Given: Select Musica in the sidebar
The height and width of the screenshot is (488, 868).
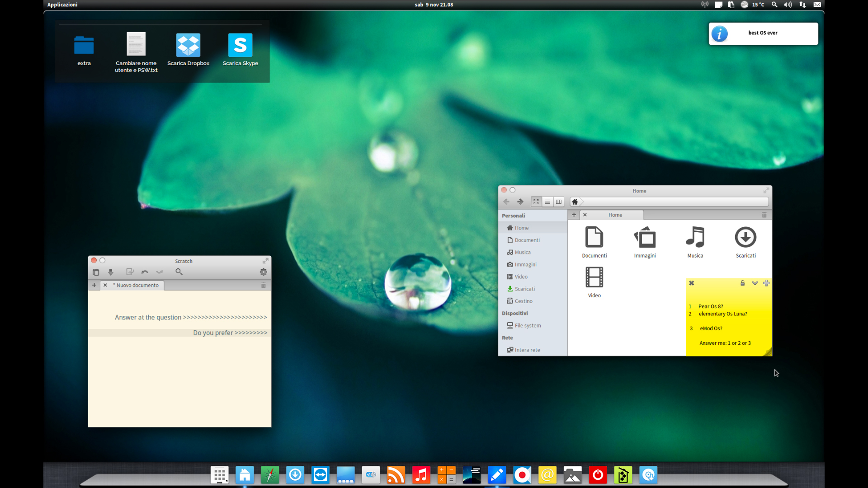Looking at the screenshot, I should pyautogui.click(x=533, y=252).
